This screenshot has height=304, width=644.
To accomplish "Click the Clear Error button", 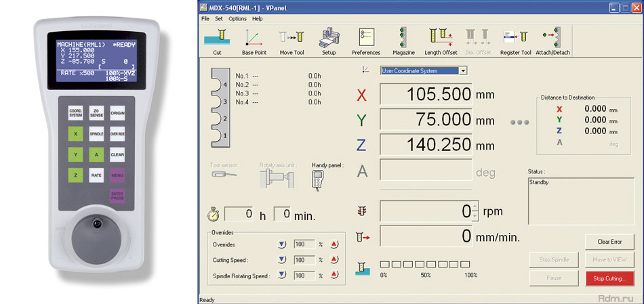I will point(609,242).
